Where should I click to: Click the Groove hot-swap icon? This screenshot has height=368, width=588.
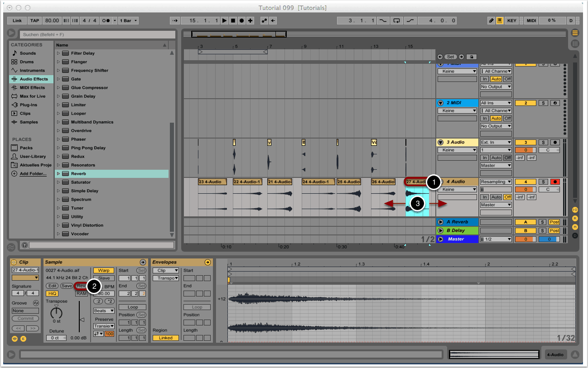tap(36, 303)
